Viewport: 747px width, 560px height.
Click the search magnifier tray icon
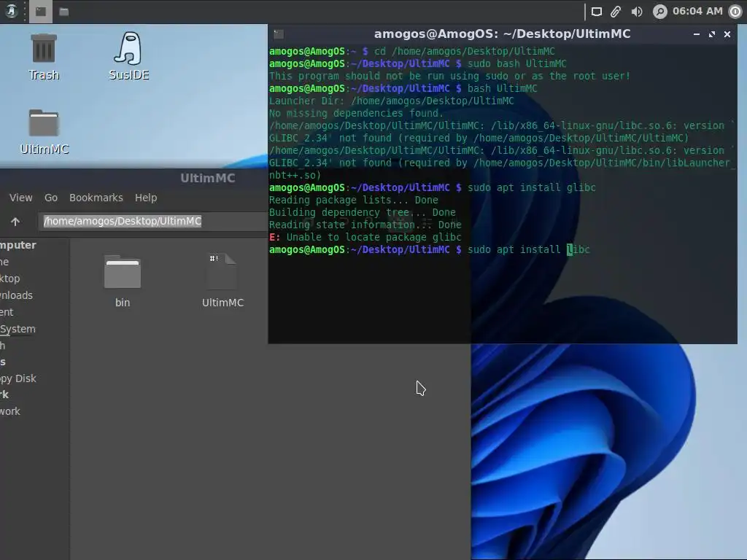coord(659,12)
